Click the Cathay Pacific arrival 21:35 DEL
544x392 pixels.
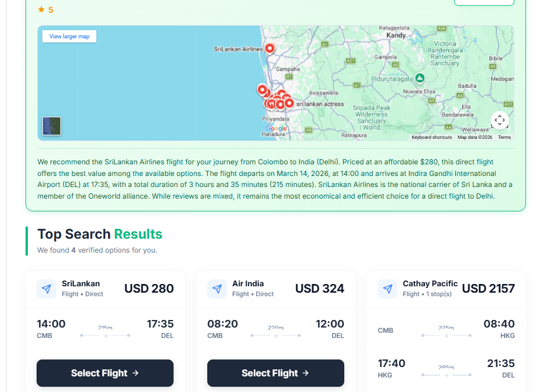[x=501, y=364]
